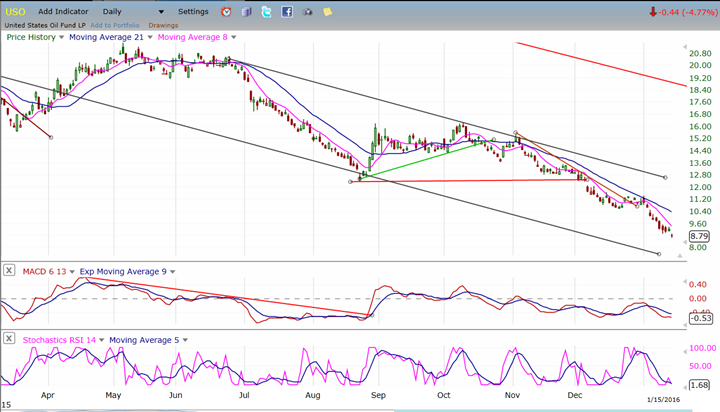Click the USO ticker symbol
This screenshot has width=720, height=412.
click(14, 12)
